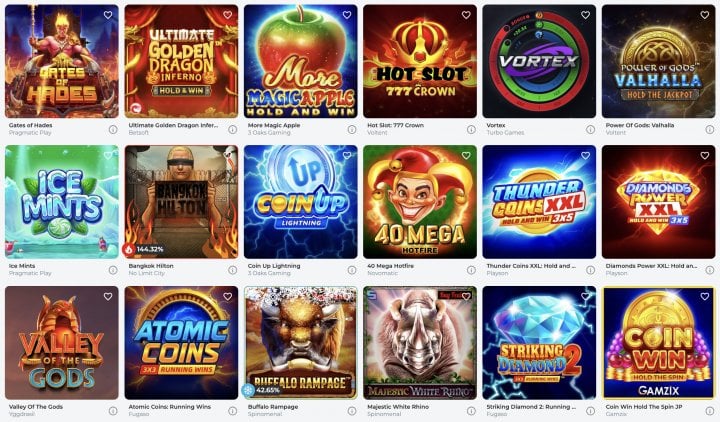720x422 pixels.
Task: Show info for More Magic Apple
Action: coord(352,129)
